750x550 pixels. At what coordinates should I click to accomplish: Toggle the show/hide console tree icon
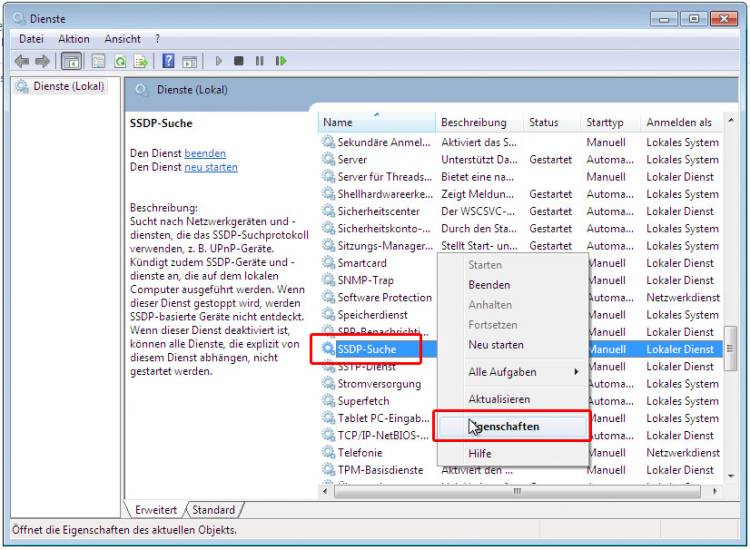[72, 61]
